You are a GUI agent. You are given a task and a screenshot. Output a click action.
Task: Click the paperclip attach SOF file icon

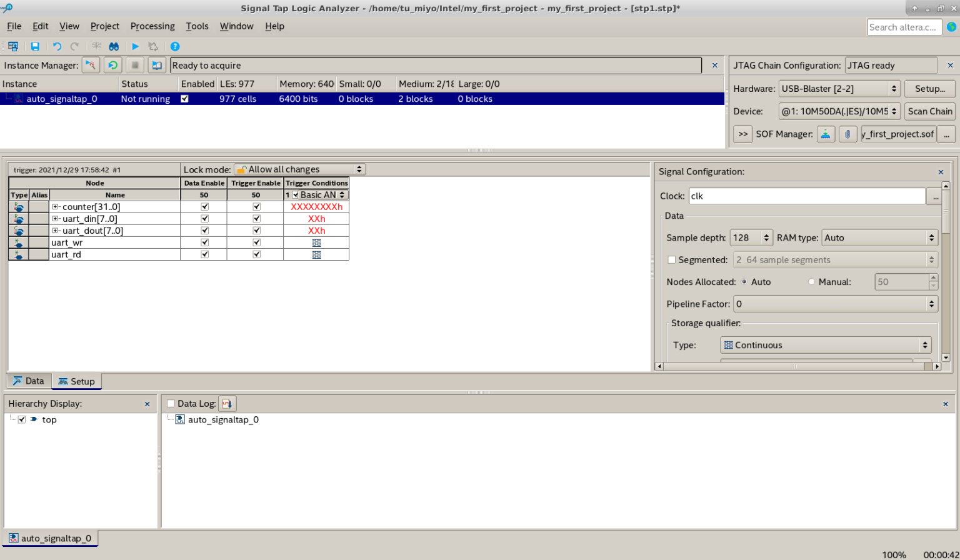[x=847, y=134]
